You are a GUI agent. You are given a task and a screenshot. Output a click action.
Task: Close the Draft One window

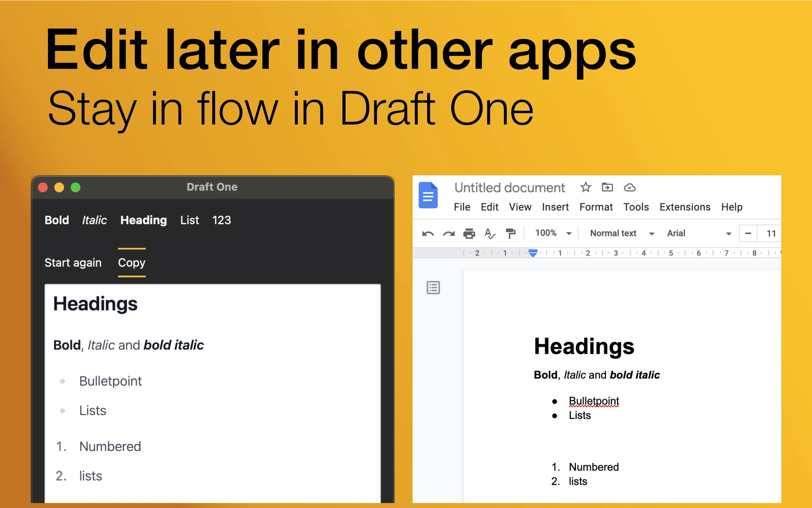pos(43,187)
